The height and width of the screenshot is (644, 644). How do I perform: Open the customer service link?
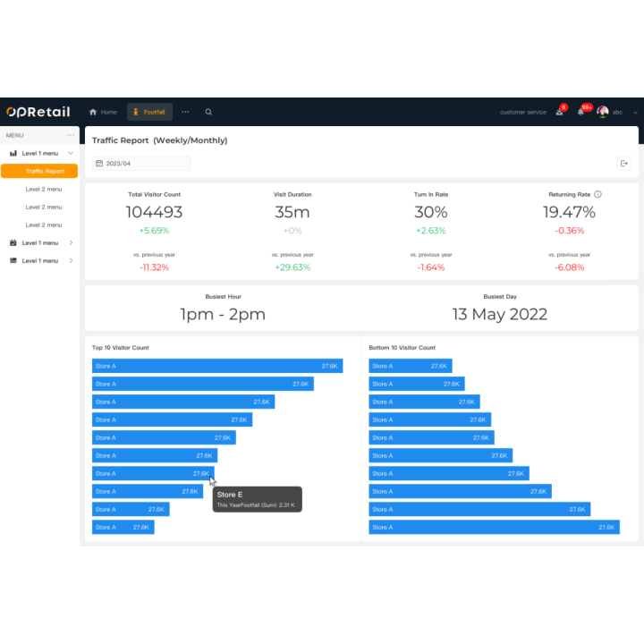[522, 112]
